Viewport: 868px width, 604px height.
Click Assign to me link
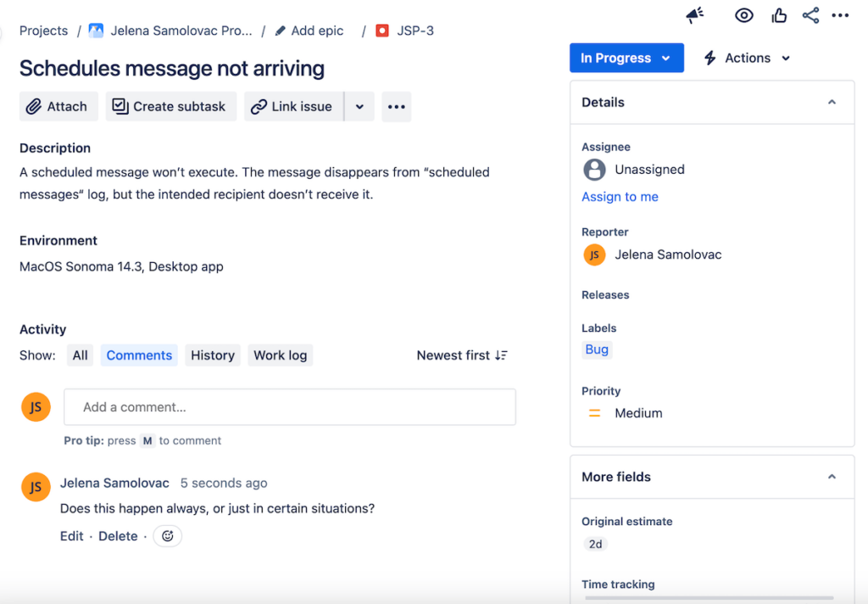pos(620,196)
